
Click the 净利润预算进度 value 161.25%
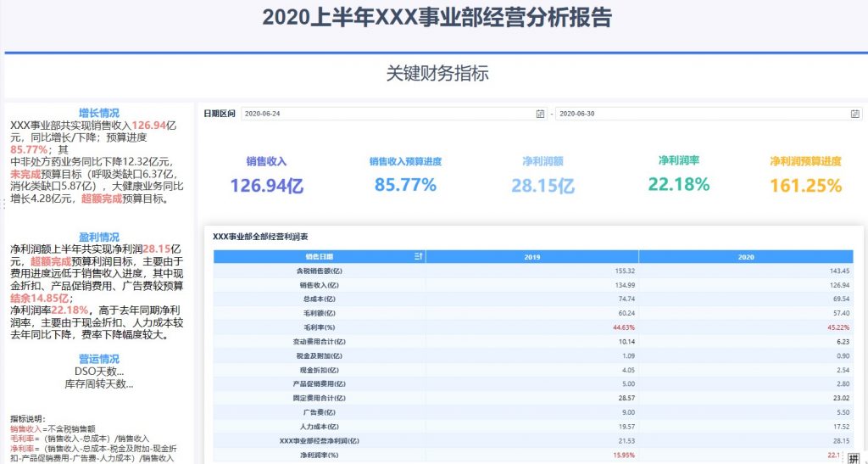point(805,185)
